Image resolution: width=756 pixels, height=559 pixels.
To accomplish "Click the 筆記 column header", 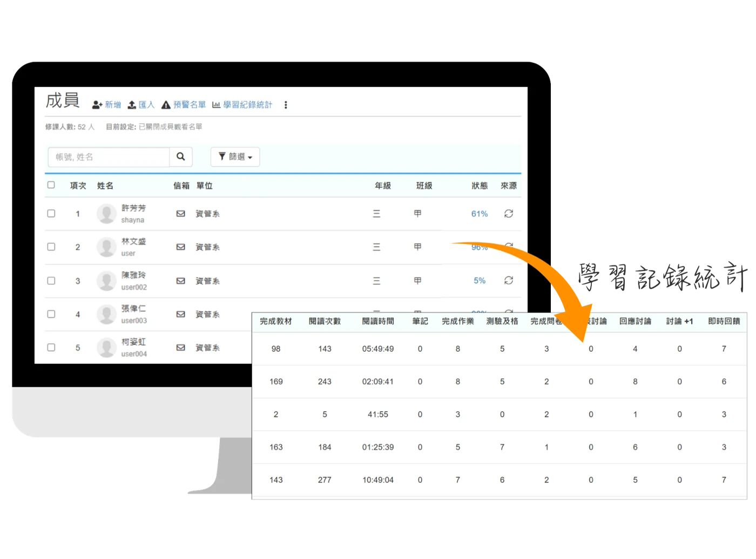I will pyautogui.click(x=420, y=321).
